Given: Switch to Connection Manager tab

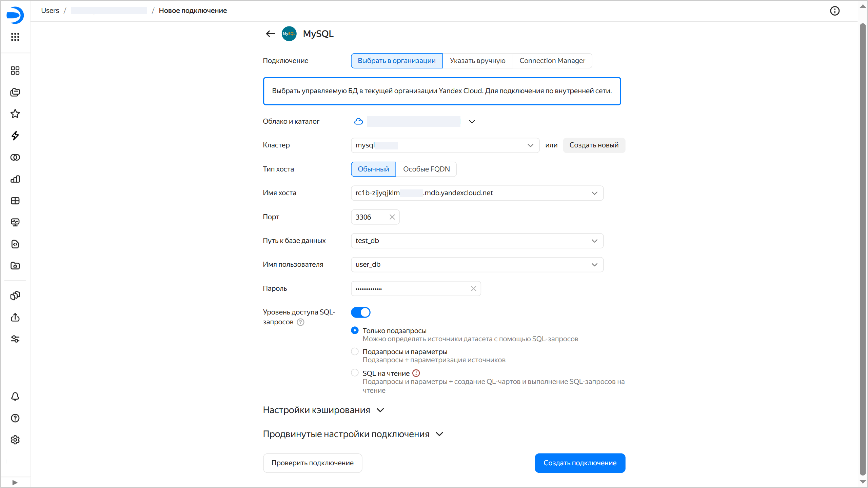Looking at the screenshot, I should [x=552, y=61].
